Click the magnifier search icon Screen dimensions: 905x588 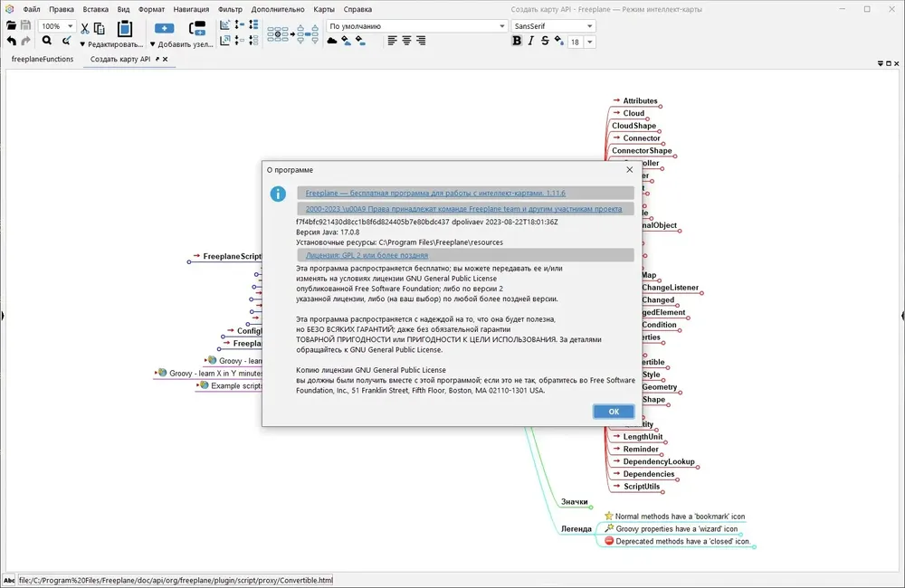tap(47, 41)
